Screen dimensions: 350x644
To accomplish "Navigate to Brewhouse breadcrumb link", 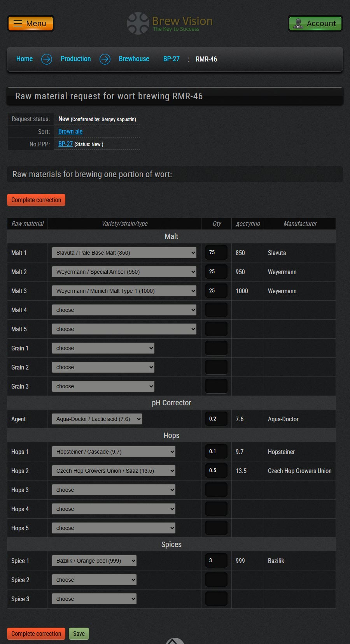I will pos(134,59).
